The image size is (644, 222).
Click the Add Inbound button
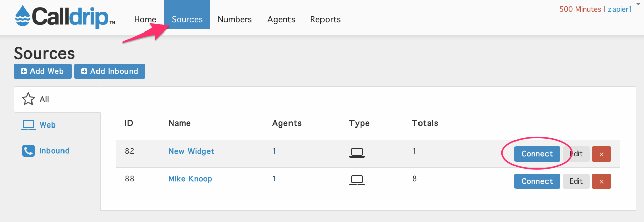point(110,71)
